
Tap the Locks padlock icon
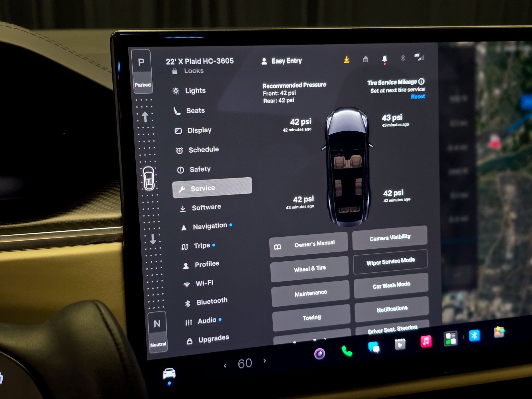coord(175,71)
